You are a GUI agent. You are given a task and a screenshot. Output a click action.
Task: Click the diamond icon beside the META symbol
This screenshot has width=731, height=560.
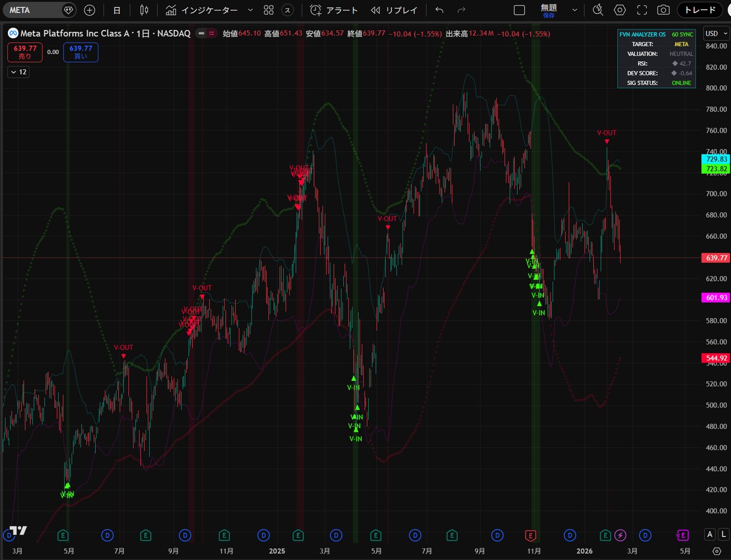(68, 10)
